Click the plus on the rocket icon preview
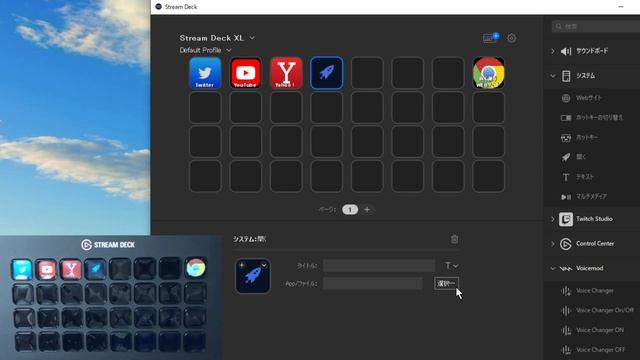The image size is (640, 360). click(x=242, y=265)
